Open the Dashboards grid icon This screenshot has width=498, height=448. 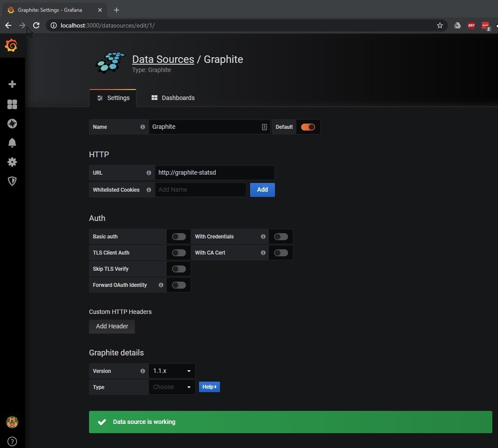[12, 104]
